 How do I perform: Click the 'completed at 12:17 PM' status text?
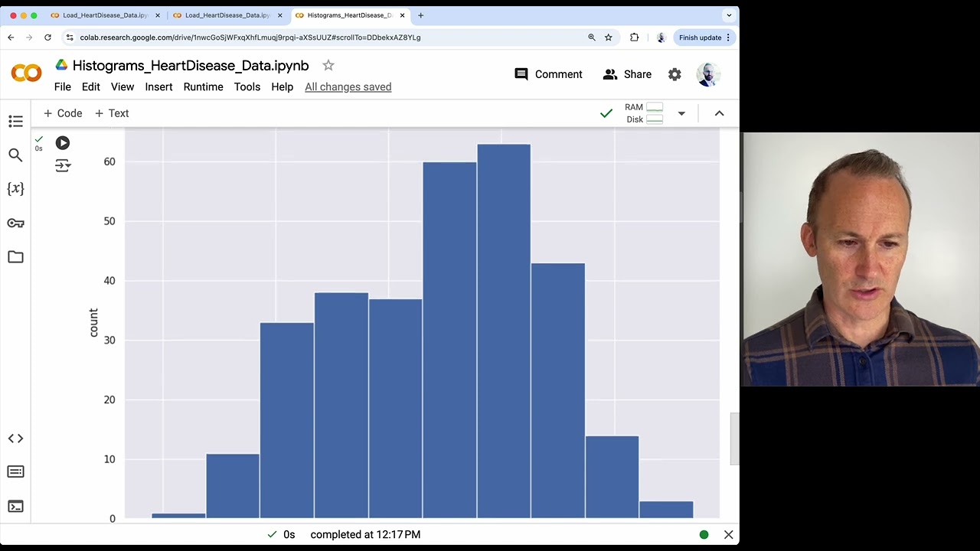[x=365, y=535]
